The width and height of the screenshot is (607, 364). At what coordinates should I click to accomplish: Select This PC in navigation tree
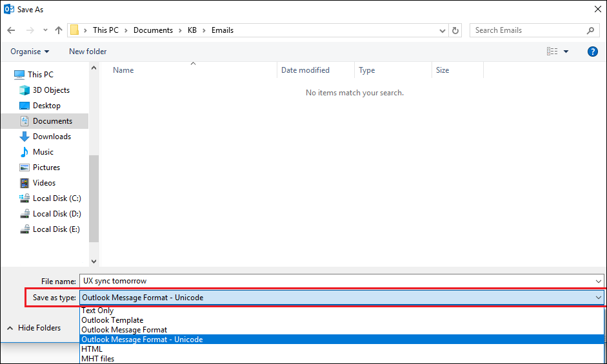click(40, 74)
